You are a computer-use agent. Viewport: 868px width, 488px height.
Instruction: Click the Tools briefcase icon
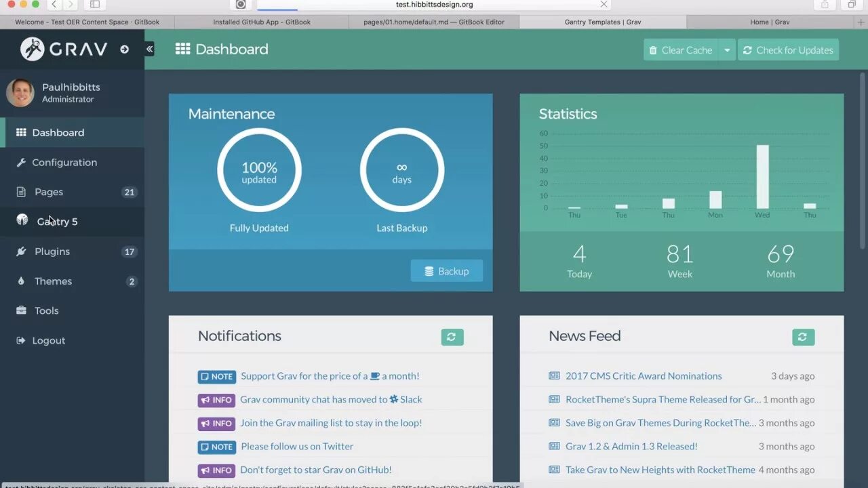[x=21, y=310]
